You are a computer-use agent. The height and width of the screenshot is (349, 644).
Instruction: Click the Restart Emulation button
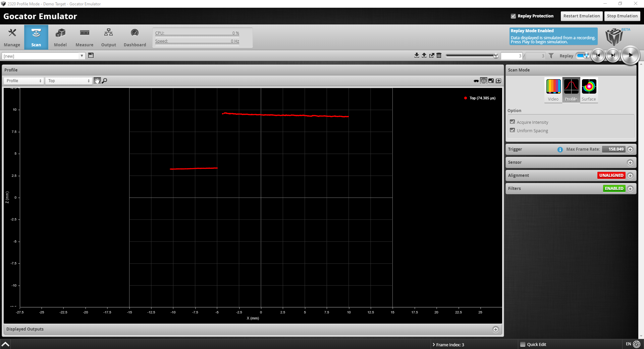pos(581,16)
